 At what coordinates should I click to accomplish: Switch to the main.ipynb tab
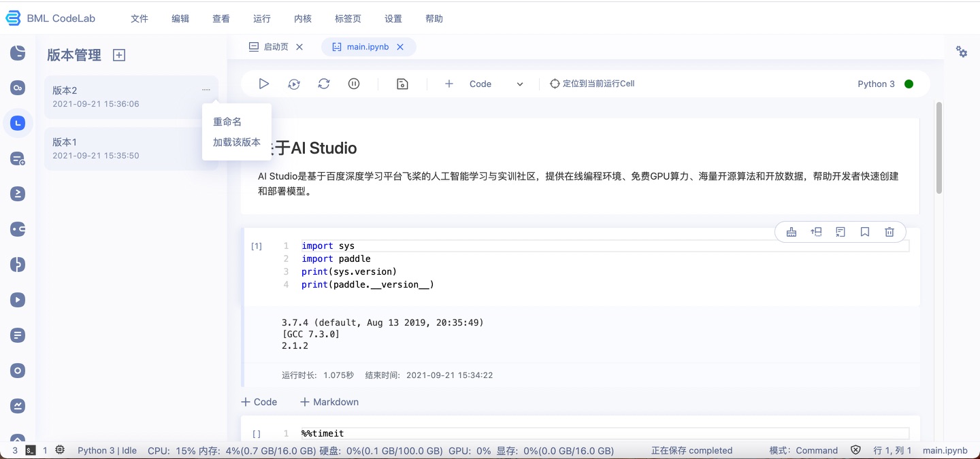point(367,47)
